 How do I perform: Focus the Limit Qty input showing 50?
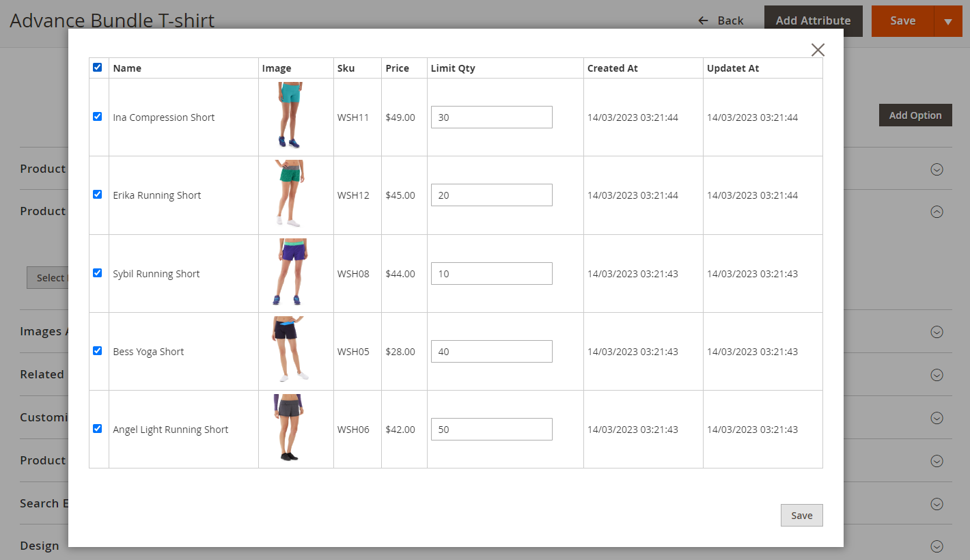(491, 430)
